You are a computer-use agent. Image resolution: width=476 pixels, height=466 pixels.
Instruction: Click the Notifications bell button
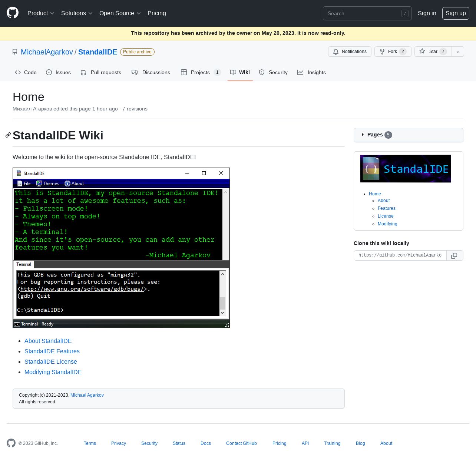350,52
